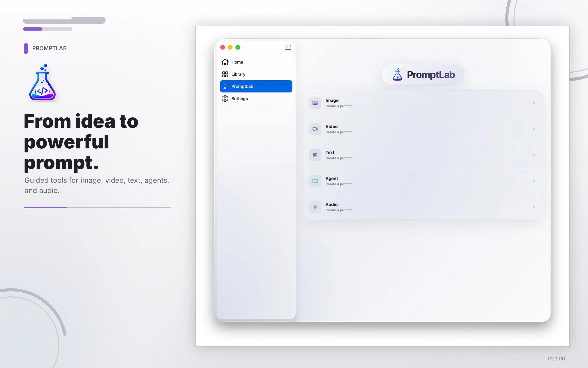Click the large flask app icon on slide
Viewport: 588px width, 368px height.
(x=42, y=82)
